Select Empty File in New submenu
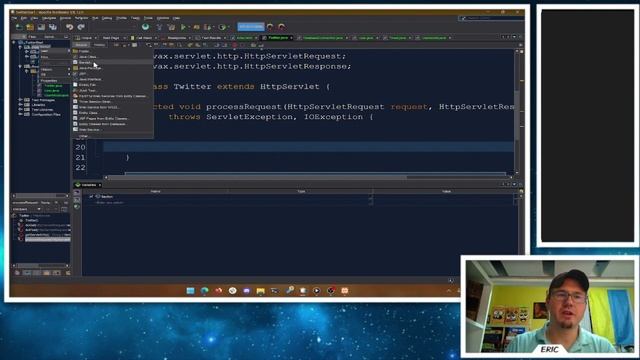 [x=112, y=85]
